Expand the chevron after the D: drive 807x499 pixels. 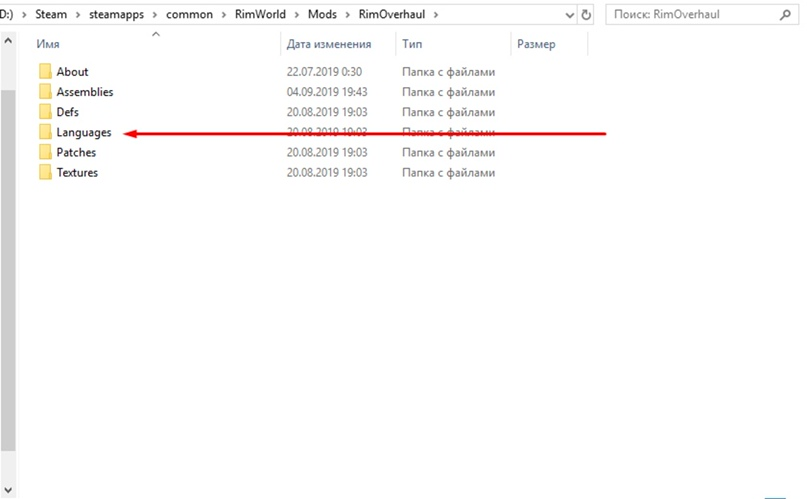pyautogui.click(x=24, y=15)
